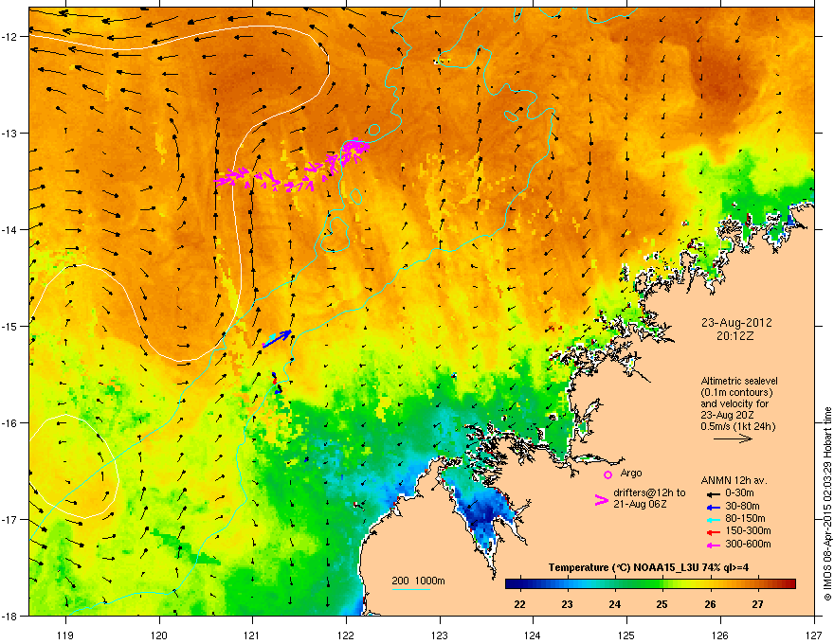This screenshot has height=644, width=834.
Task: Click the 'ANMN 12h av.' heading
Action: point(734,481)
